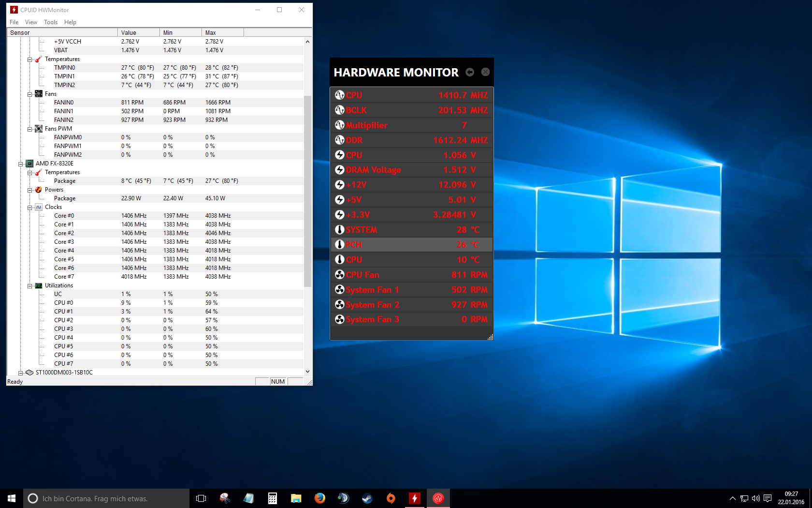
Task: Click the System Fan 1 fan icon
Action: pos(340,290)
